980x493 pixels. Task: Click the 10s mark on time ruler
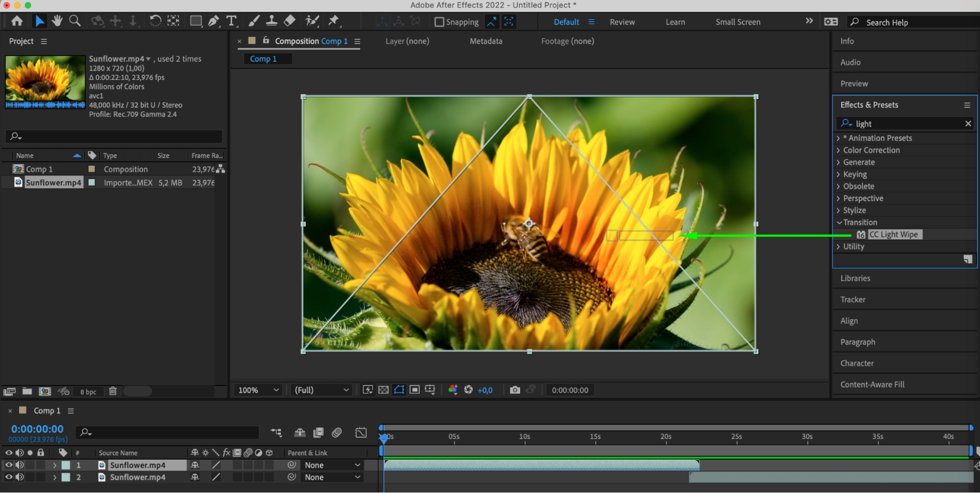pyautogui.click(x=525, y=437)
